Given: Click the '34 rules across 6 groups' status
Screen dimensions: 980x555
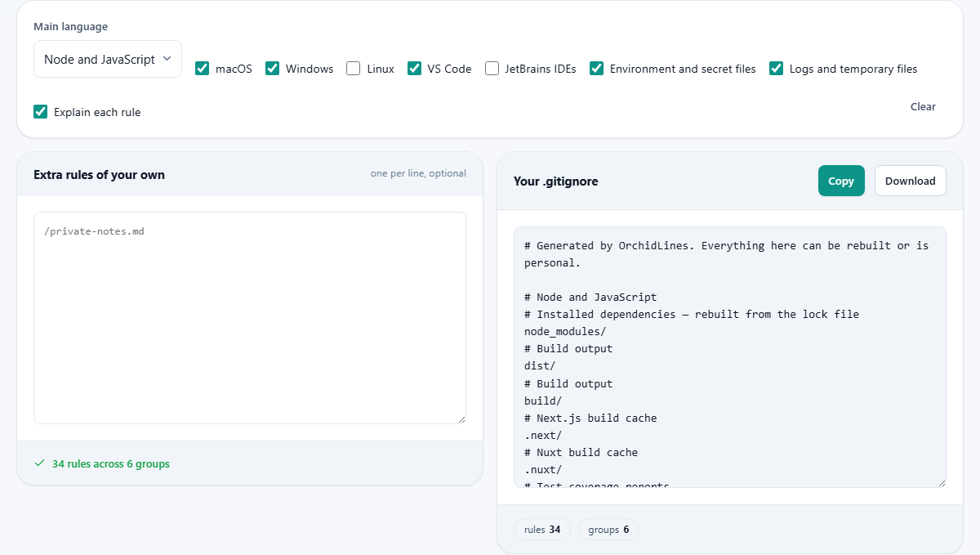Looking at the screenshot, I should coord(111,463).
